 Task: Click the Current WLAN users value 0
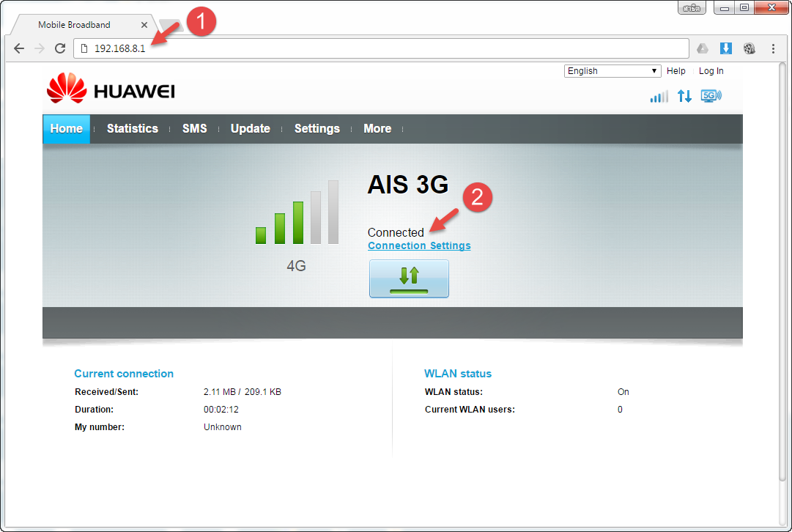coord(620,410)
